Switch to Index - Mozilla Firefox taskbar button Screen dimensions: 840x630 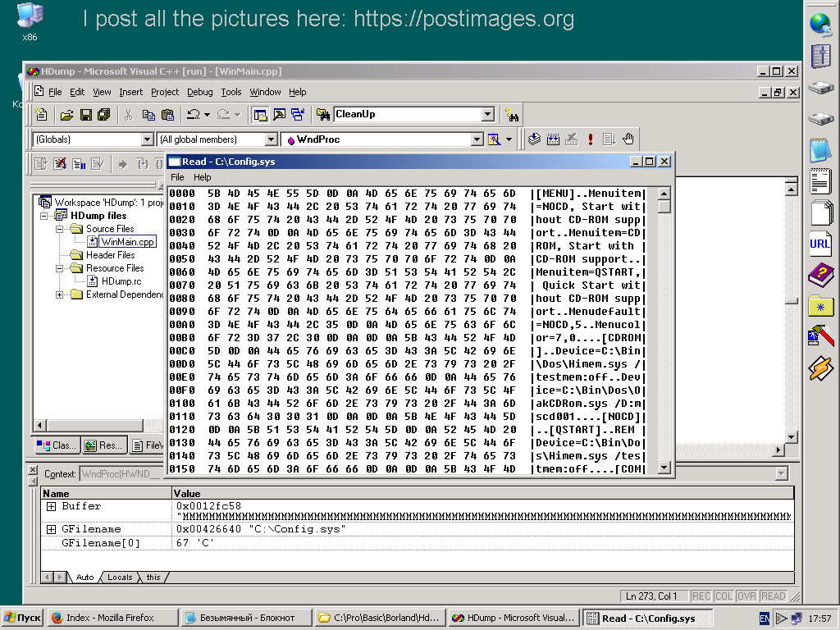tap(113, 618)
